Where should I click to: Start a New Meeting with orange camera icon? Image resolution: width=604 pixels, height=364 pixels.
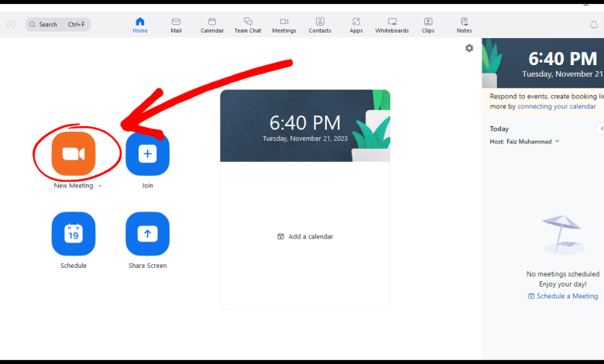pos(74,153)
